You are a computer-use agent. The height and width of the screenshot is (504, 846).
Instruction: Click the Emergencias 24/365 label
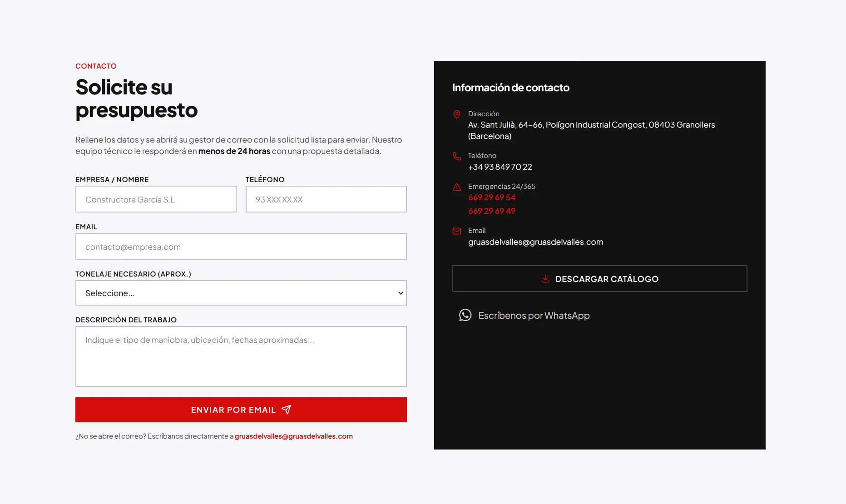(502, 187)
